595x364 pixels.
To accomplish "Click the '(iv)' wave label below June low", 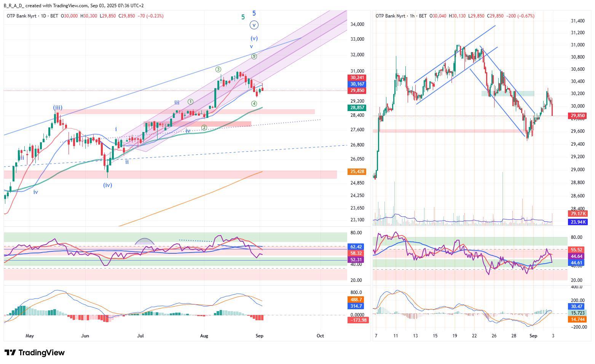I will pyautogui.click(x=108, y=185).
